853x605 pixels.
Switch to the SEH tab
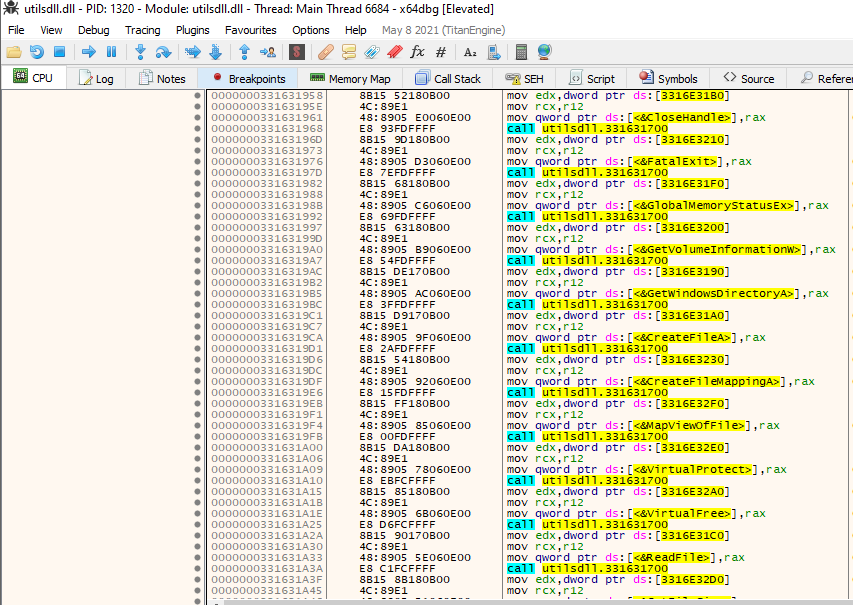[x=524, y=78]
